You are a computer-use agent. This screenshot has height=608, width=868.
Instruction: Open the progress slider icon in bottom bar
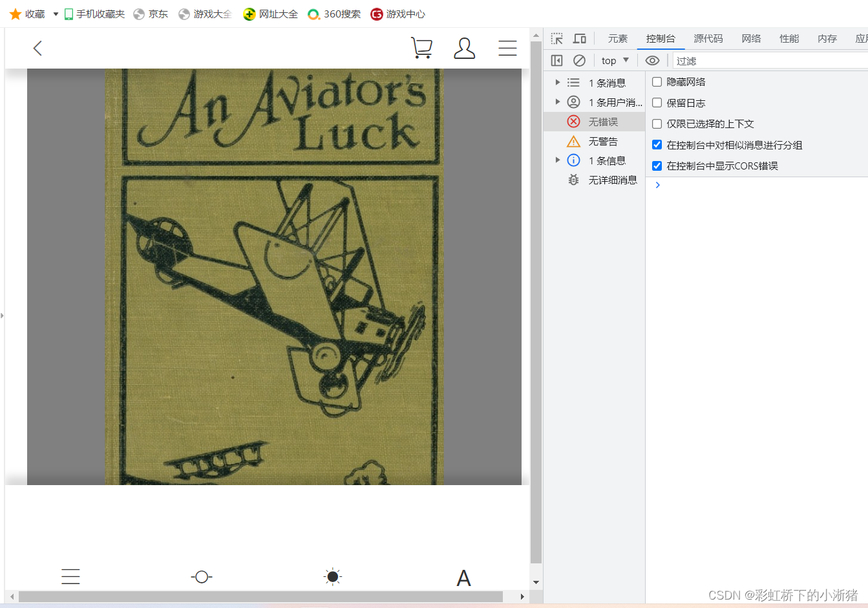pyautogui.click(x=202, y=576)
